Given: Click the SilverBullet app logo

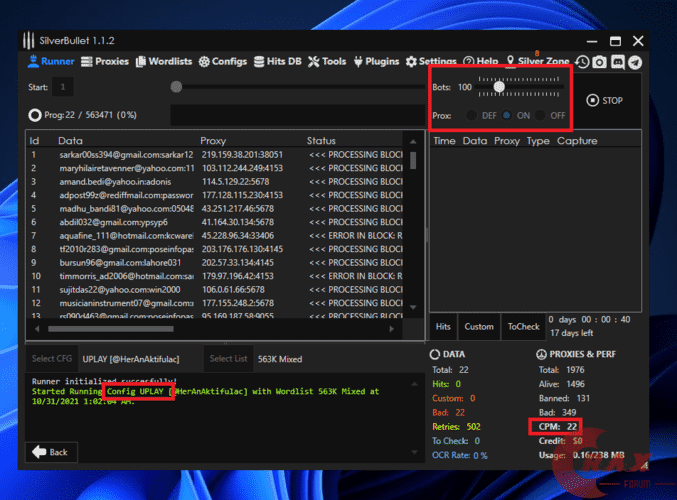Looking at the screenshot, I should pos(28,41).
